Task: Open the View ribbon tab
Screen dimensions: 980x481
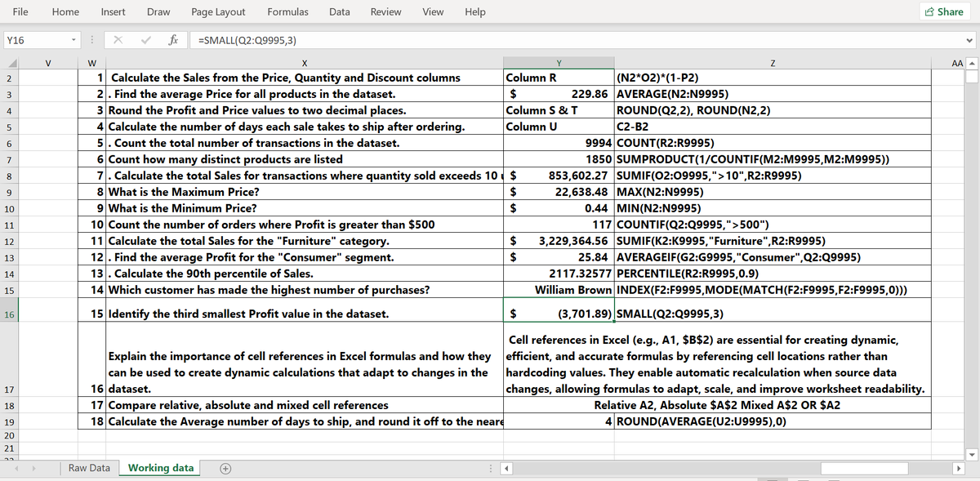Action: (x=434, y=11)
